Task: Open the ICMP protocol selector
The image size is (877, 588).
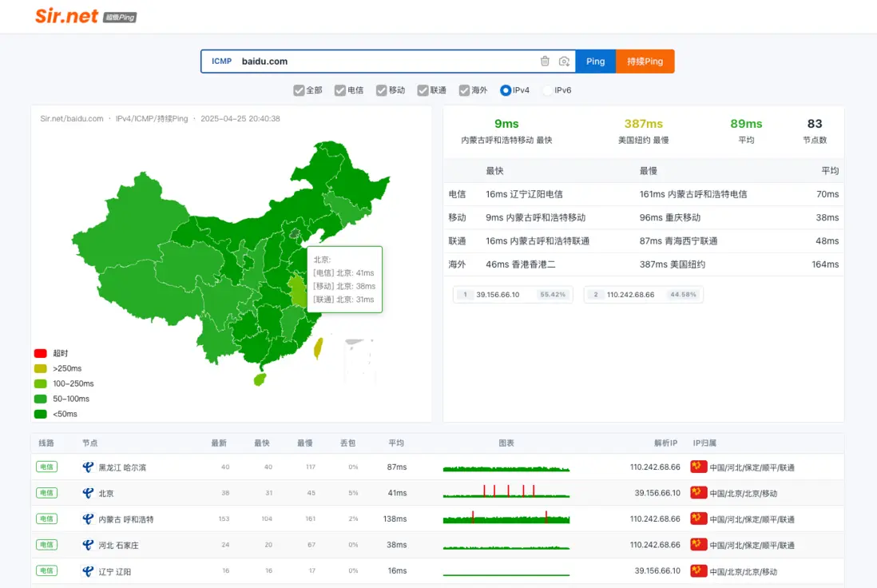Action: (x=221, y=62)
